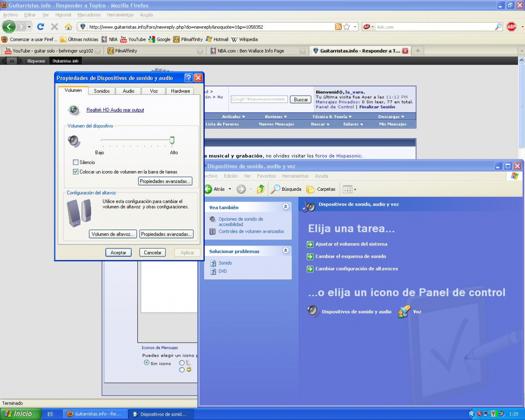The width and height of the screenshot is (525, 420).
Task: Switch to the Audio tab in Propiedades dialog
Action: (129, 91)
